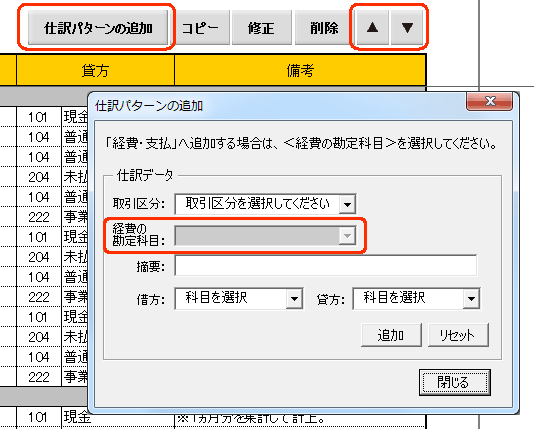Click the 修正 button

point(262,28)
